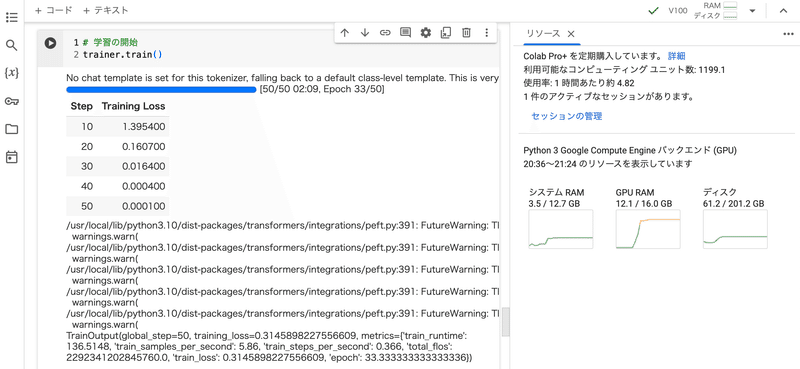The image size is (800, 369).
Task: Open the files folder icon
Action: [x=12, y=129]
